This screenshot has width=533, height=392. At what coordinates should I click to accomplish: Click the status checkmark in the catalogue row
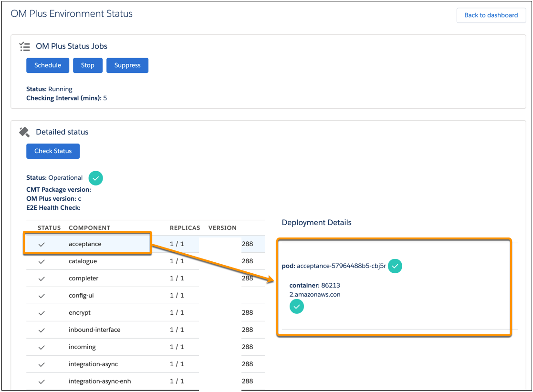[x=42, y=261]
